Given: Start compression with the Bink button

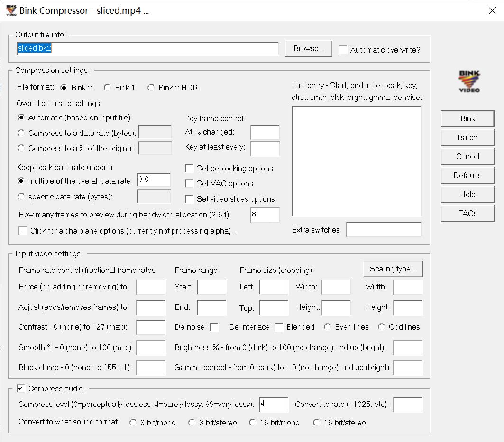Looking at the screenshot, I should tap(467, 118).
